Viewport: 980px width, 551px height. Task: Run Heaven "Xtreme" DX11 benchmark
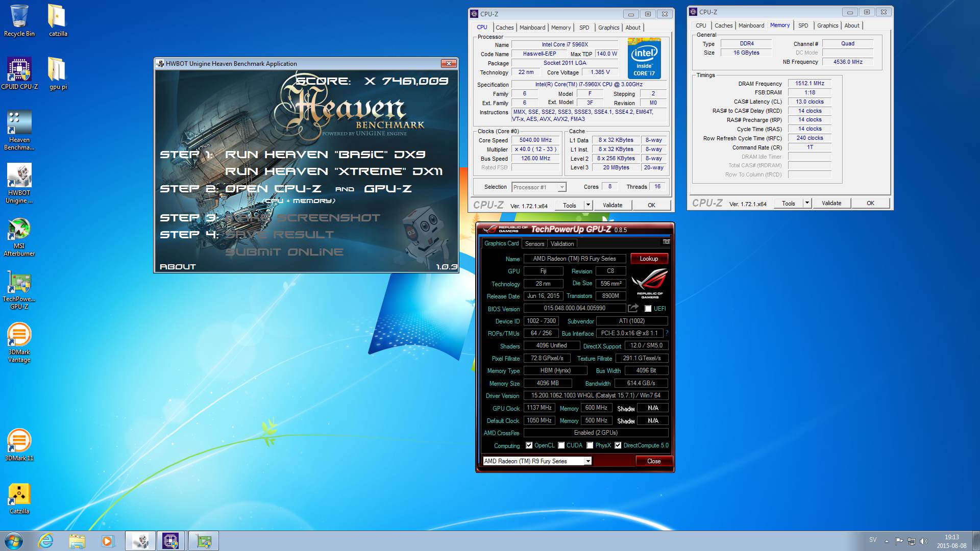coord(334,171)
